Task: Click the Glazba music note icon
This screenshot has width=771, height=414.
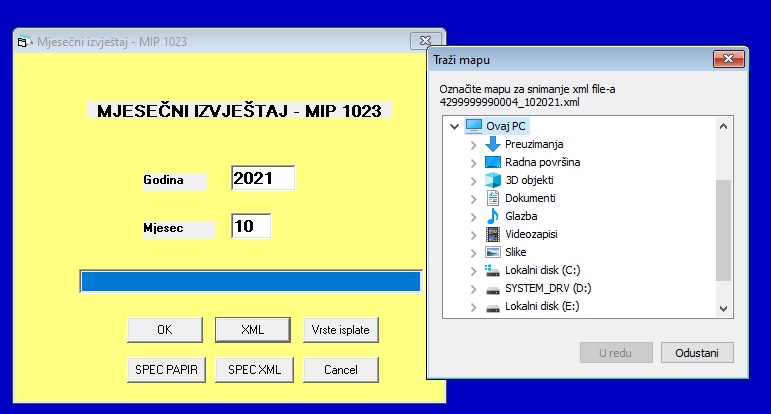Action: coord(492,216)
